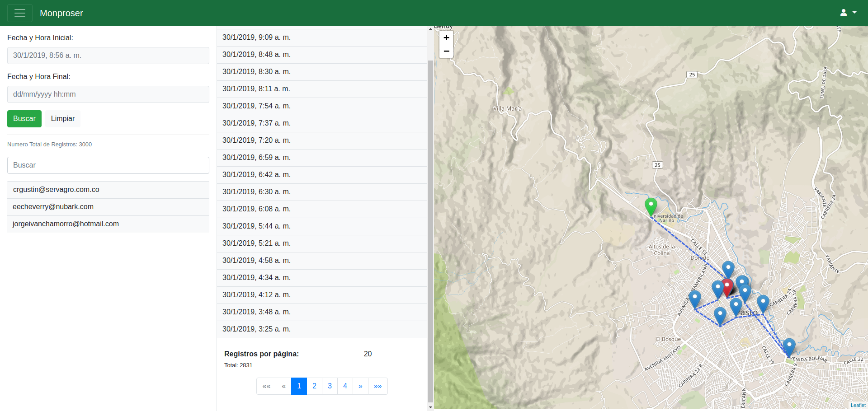Go to the last page of records

[377, 386]
